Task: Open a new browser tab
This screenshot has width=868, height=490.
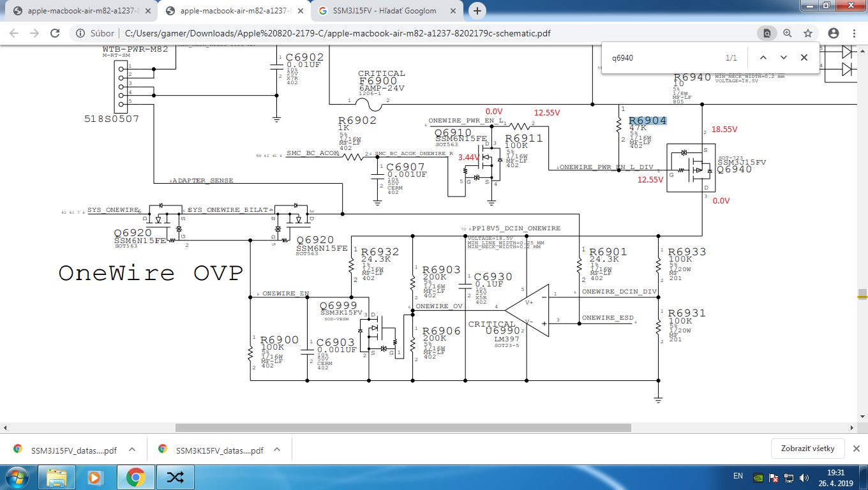Action: (x=477, y=11)
